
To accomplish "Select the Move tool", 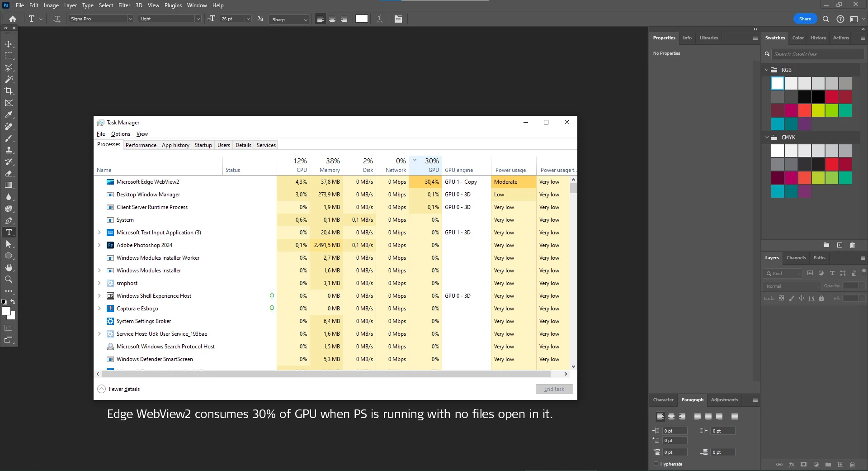I will tap(9, 44).
